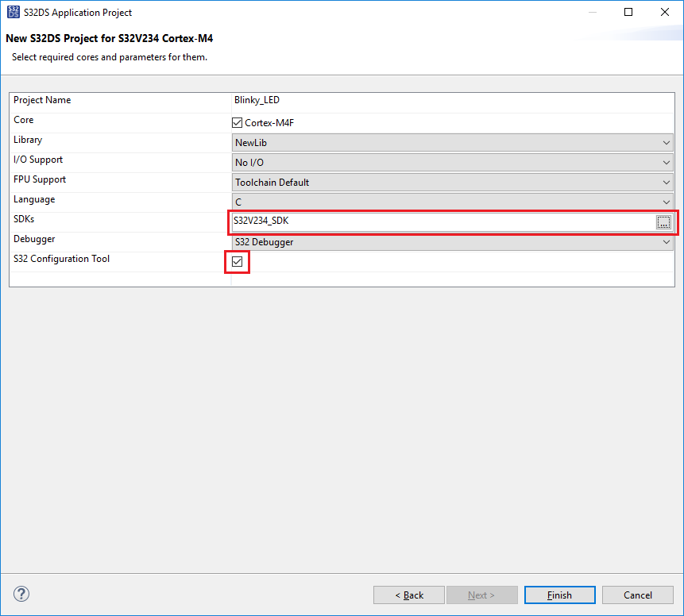Go back with the Back button

[410, 595]
